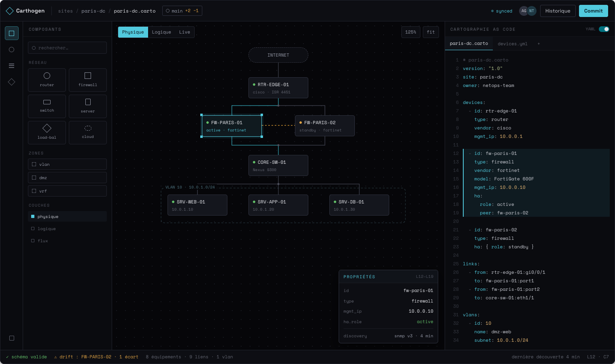This screenshot has width=615, height=364.
Task: Select the vlan zone item
Action: [x=67, y=164]
